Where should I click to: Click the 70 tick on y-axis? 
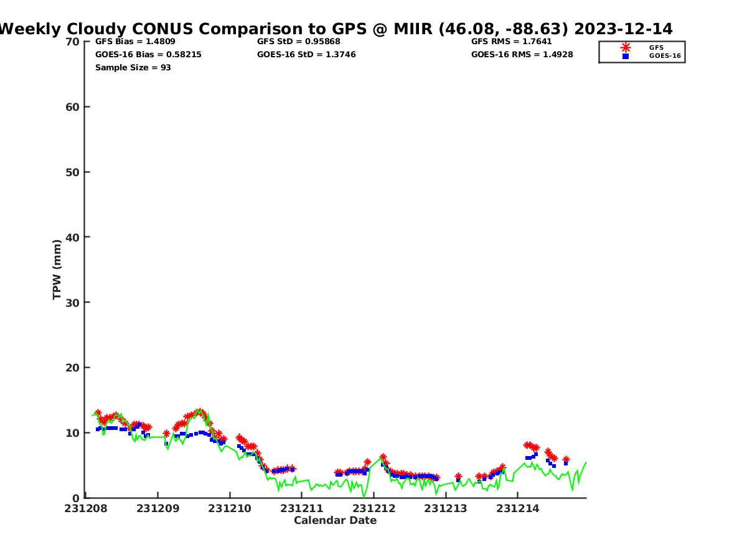click(x=73, y=42)
